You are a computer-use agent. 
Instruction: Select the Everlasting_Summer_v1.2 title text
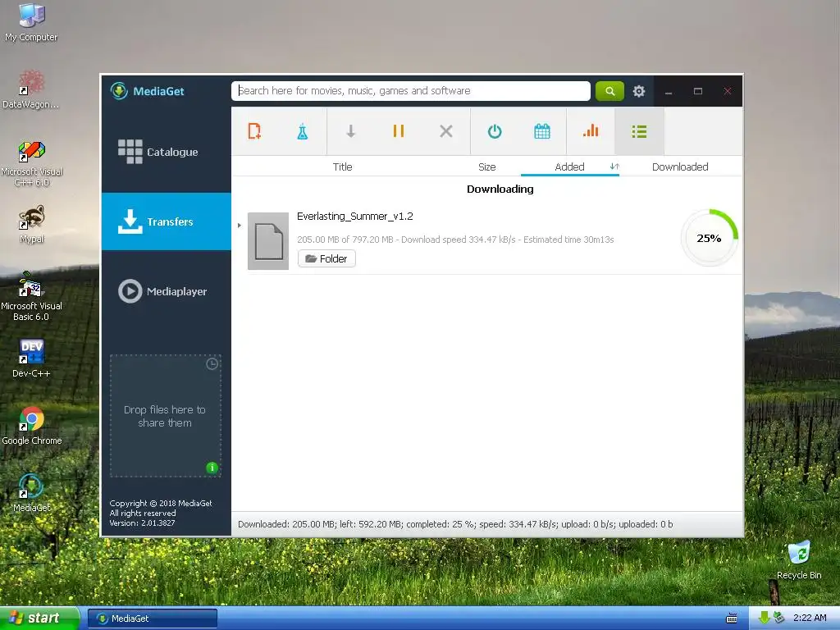coord(354,217)
